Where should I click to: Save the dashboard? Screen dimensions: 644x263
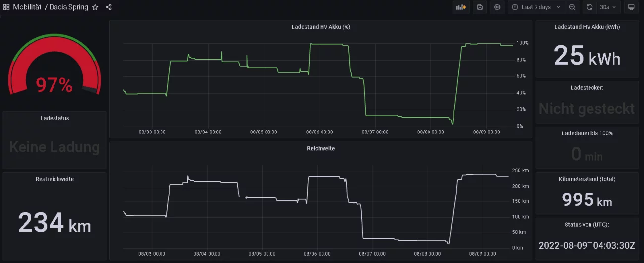(480, 7)
